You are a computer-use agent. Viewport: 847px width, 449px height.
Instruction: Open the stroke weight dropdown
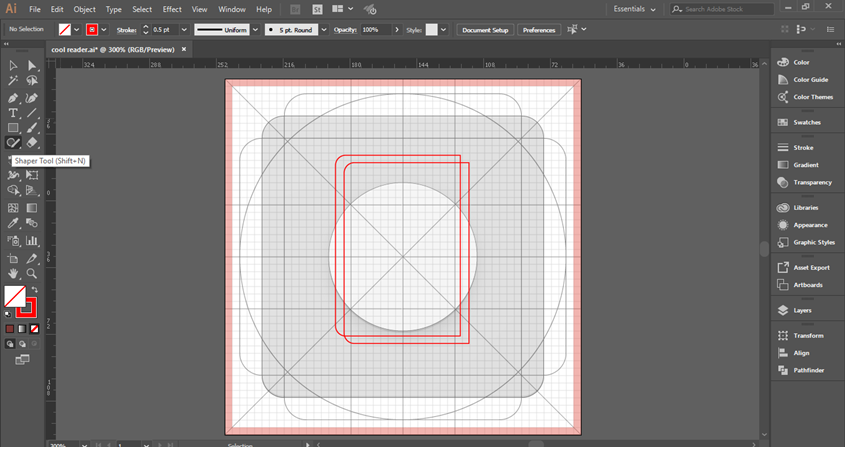click(184, 30)
